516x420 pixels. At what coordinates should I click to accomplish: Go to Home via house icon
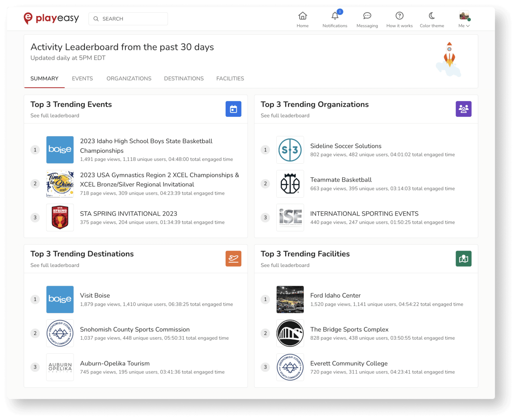point(302,16)
